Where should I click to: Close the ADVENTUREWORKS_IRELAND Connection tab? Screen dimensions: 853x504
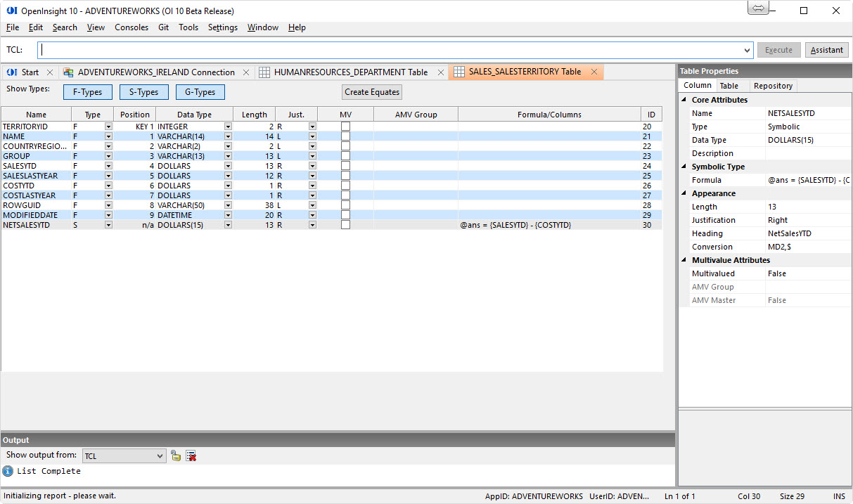click(x=245, y=72)
